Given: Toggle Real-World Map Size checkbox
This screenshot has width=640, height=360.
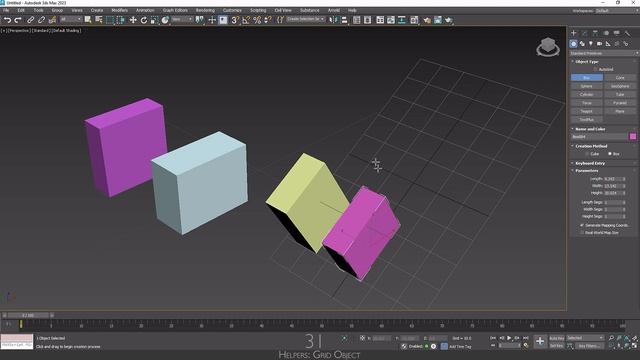Looking at the screenshot, I should 582,233.
